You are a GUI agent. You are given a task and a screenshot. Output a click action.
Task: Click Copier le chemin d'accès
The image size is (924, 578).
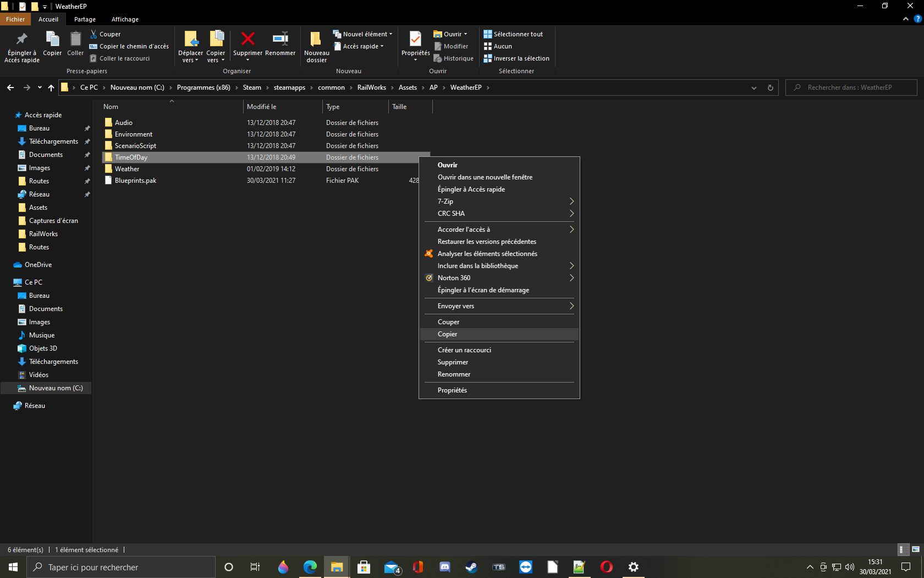point(129,46)
